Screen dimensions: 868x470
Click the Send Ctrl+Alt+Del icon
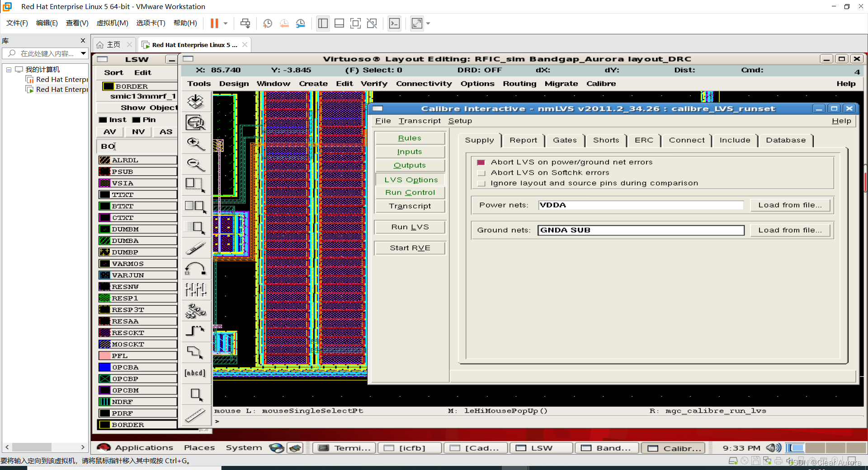pyautogui.click(x=245, y=23)
